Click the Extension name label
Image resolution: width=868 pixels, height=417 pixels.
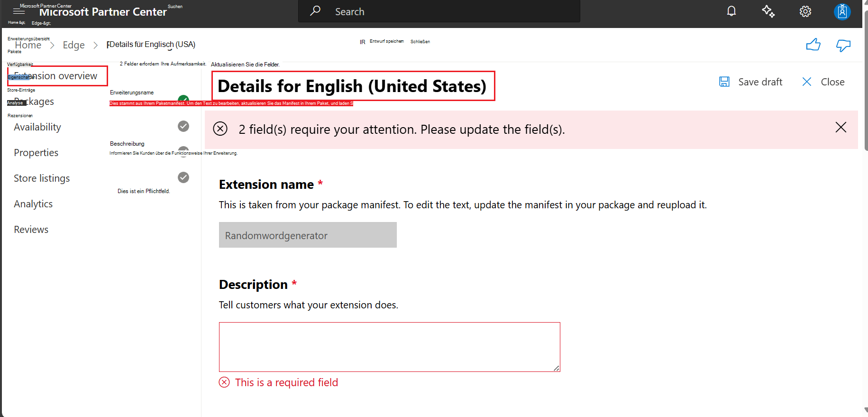click(266, 185)
